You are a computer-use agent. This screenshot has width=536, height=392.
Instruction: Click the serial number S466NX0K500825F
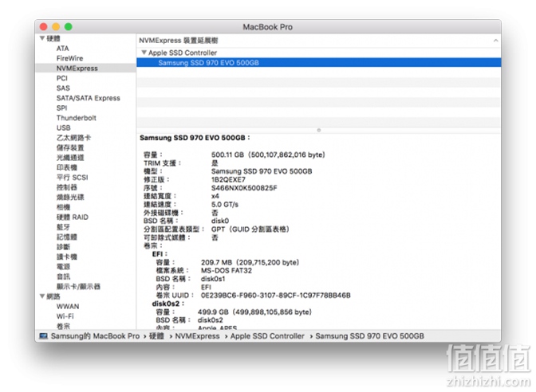[x=244, y=188]
